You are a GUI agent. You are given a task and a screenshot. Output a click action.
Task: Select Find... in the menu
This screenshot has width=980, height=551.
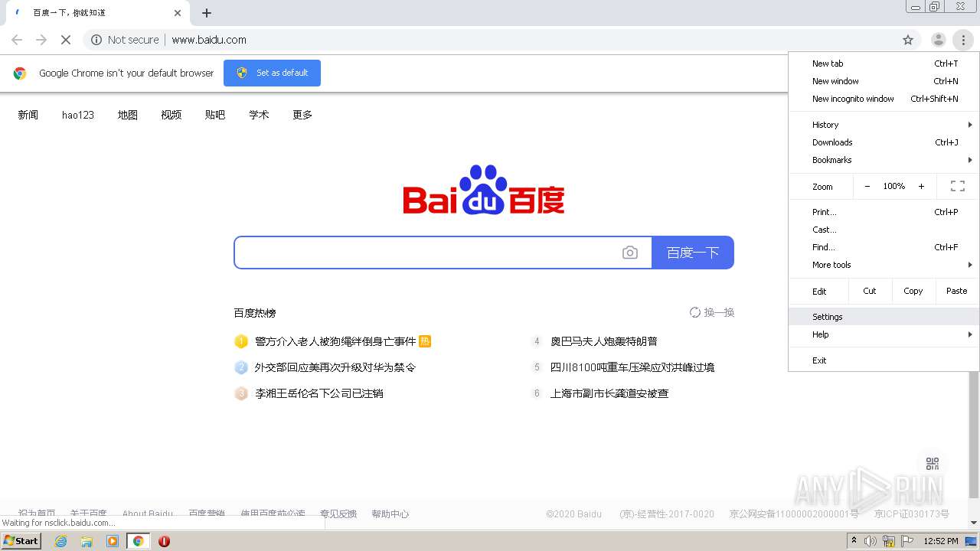pyautogui.click(x=884, y=247)
